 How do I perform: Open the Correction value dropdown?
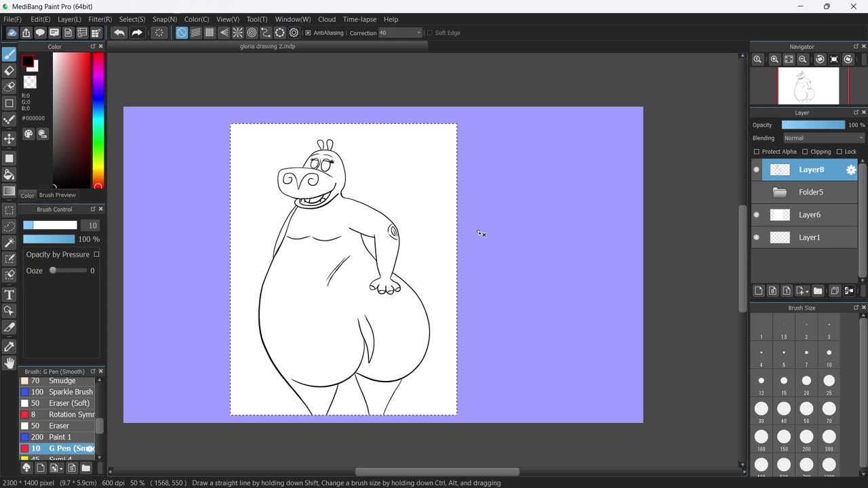[x=400, y=33]
